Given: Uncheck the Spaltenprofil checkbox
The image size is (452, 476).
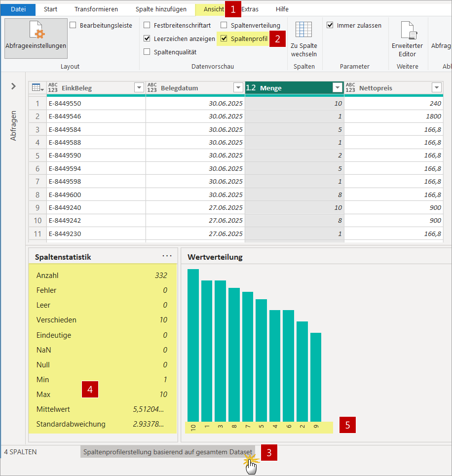Looking at the screenshot, I should click(224, 39).
